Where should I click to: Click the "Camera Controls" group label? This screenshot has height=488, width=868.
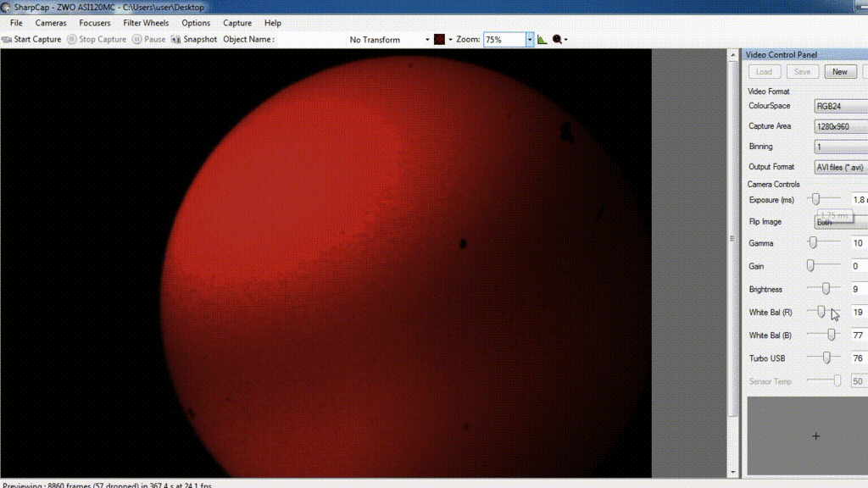click(773, 184)
